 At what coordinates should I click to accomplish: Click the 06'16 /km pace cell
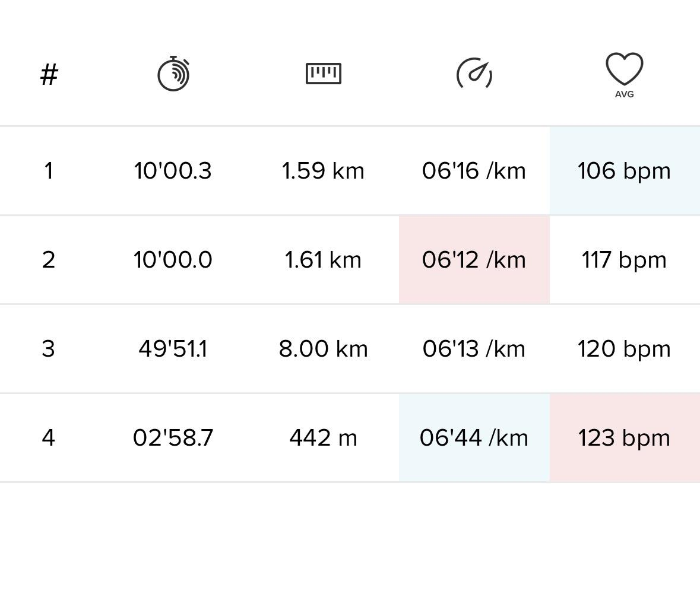474,171
